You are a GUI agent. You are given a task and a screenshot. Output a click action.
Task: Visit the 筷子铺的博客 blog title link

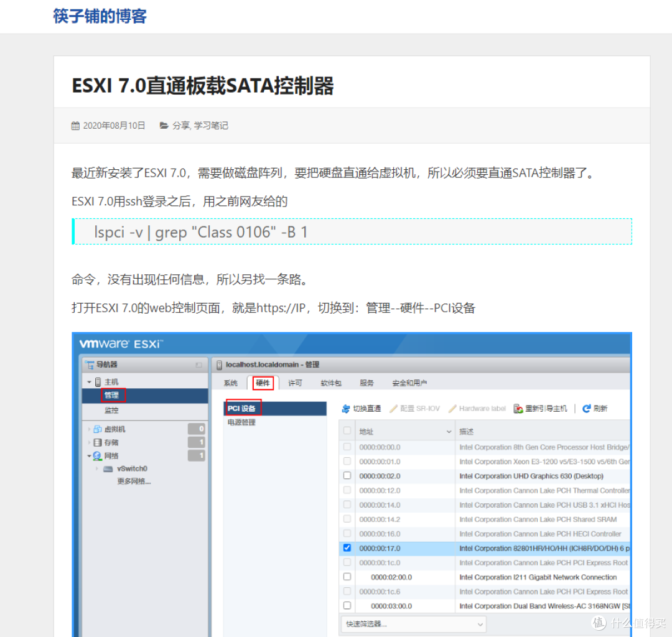coord(100,16)
